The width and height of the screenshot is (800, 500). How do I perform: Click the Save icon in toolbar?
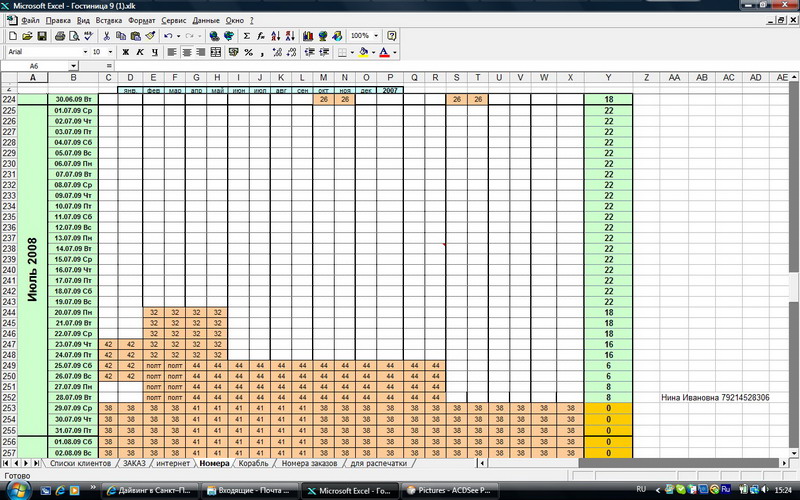coord(43,36)
